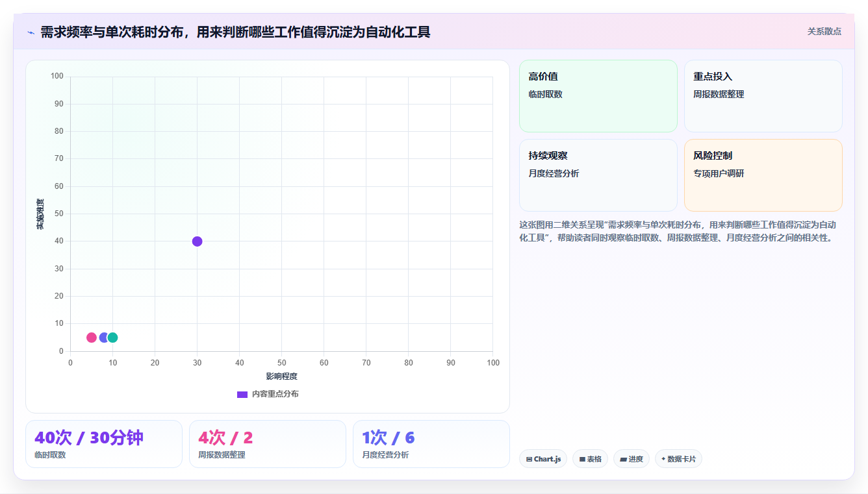Image resolution: width=868 pixels, height=494 pixels.
Task: Select the purple scatter point in the chart
Action: coord(197,241)
